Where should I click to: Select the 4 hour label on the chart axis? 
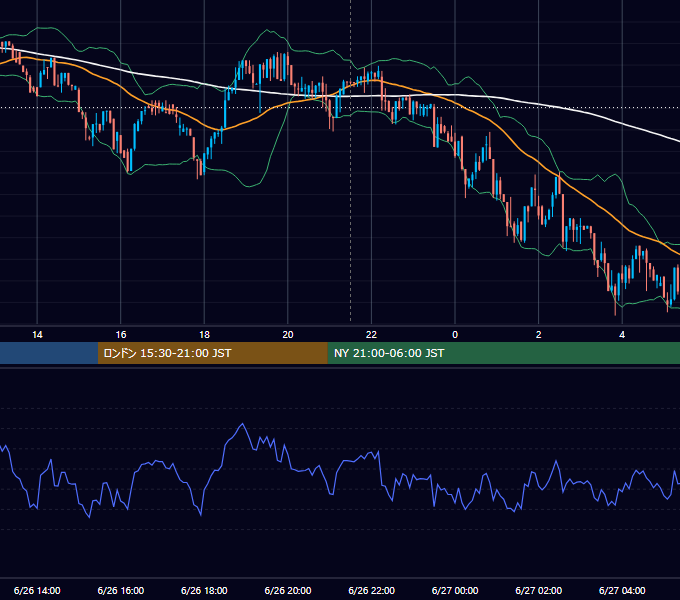click(x=622, y=335)
